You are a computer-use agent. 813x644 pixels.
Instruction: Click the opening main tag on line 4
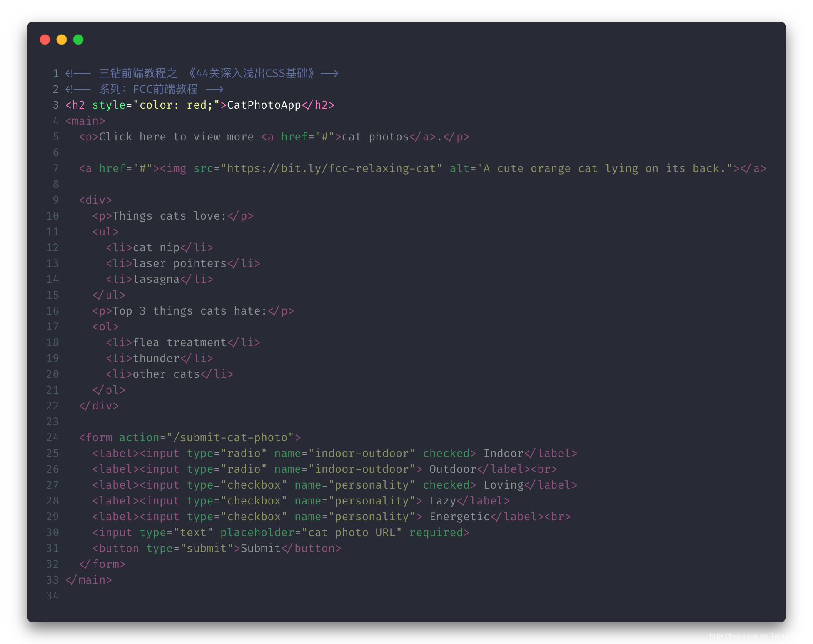(85, 121)
